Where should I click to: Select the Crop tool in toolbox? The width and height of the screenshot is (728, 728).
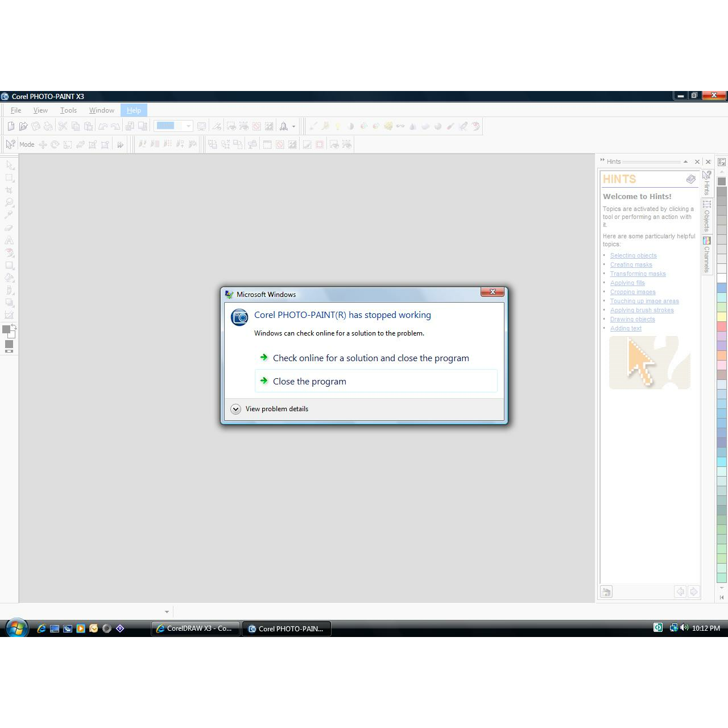pos(10,190)
